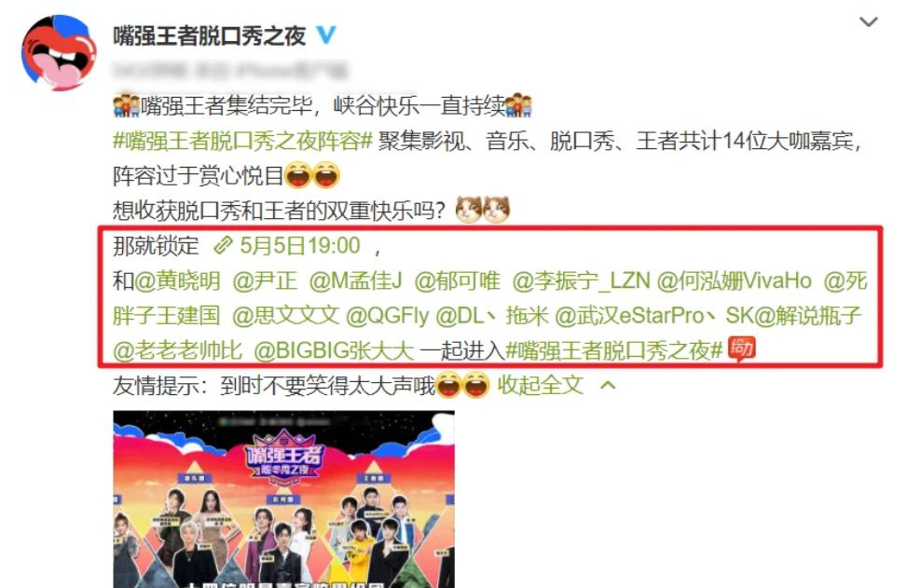Click account name 嘴强王者脱口秀之夜

point(210,36)
